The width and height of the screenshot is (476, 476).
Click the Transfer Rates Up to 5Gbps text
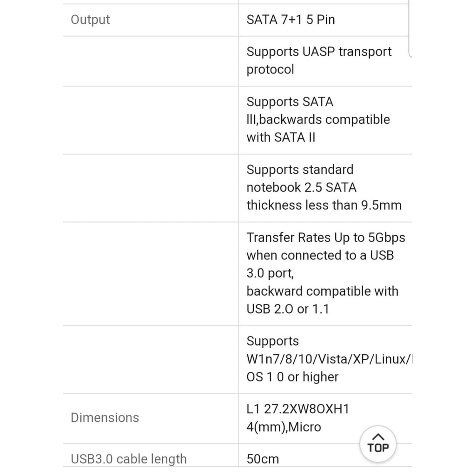[x=326, y=238]
